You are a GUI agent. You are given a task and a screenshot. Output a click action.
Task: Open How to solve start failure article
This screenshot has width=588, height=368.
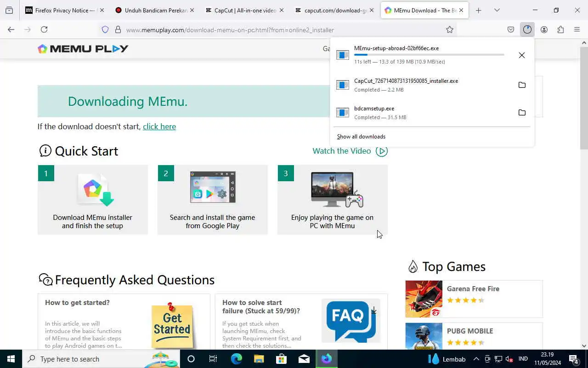(261, 307)
